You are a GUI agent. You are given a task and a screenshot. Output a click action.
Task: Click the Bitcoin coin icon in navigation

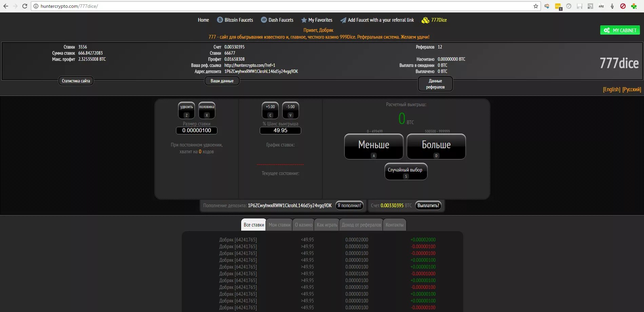220,20
